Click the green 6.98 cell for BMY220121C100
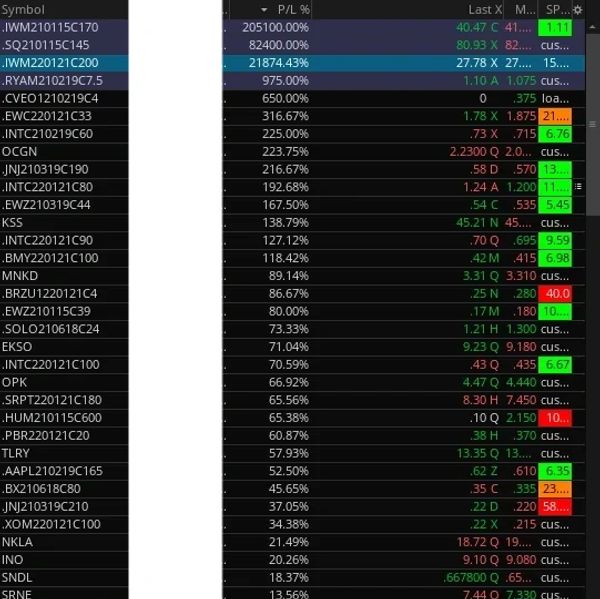The height and width of the screenshot is (599, 600). point(555,258)
